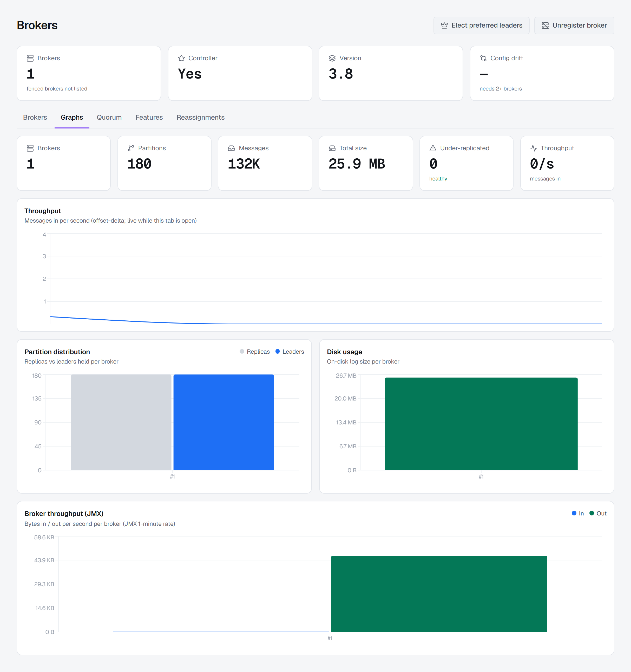The width and height of the screenshot is (631, 672).
Task: Click the 'messages in' caption
Action: (545, 178)
